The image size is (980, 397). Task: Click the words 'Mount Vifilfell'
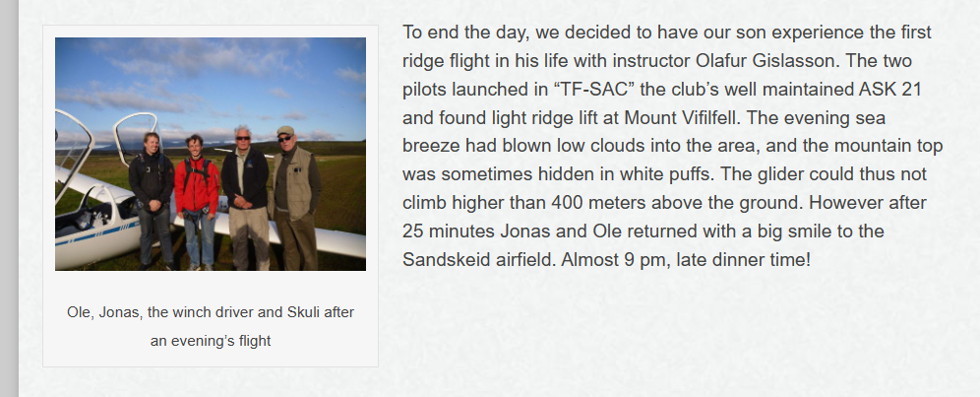[x=683, y=118]
